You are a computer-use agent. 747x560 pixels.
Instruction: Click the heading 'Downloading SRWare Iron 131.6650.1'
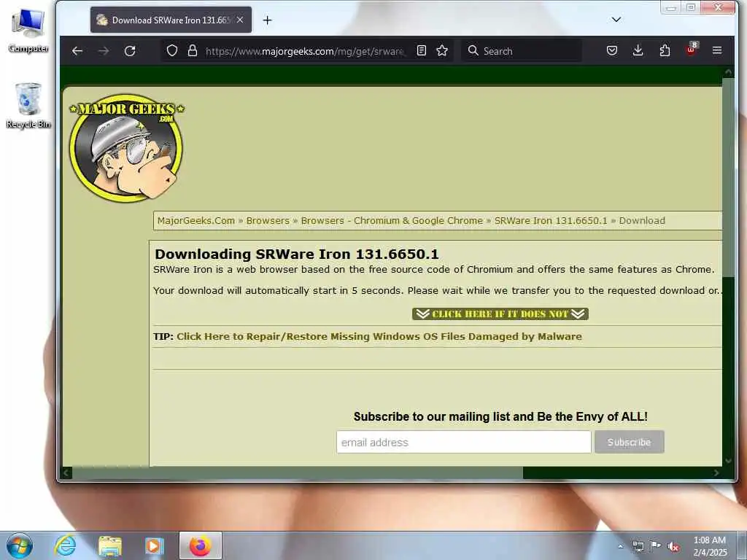297,254
